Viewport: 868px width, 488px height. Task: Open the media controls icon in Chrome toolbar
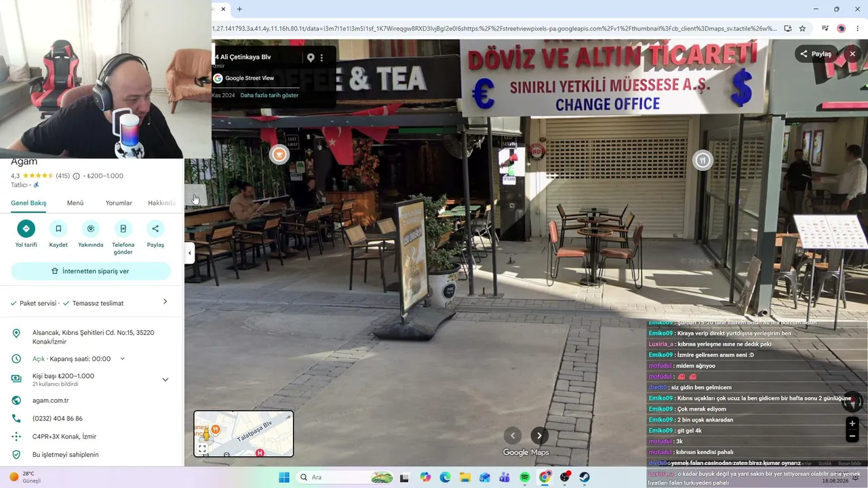point(825,28)
